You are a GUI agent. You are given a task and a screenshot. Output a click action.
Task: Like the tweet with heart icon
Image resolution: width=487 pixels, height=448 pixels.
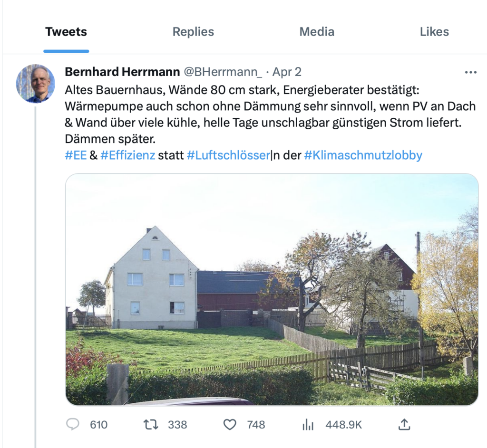[x=230, y=424]
